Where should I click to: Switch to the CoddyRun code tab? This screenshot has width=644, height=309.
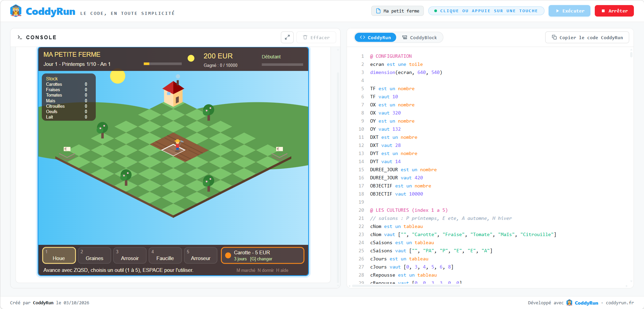coord(375,37)
